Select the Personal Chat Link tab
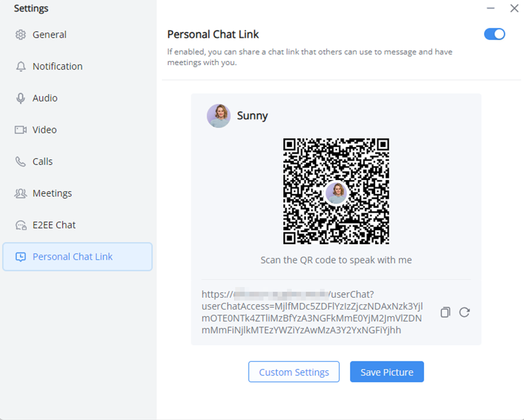This screenshot has width=524, height=420. pos(78,256)
